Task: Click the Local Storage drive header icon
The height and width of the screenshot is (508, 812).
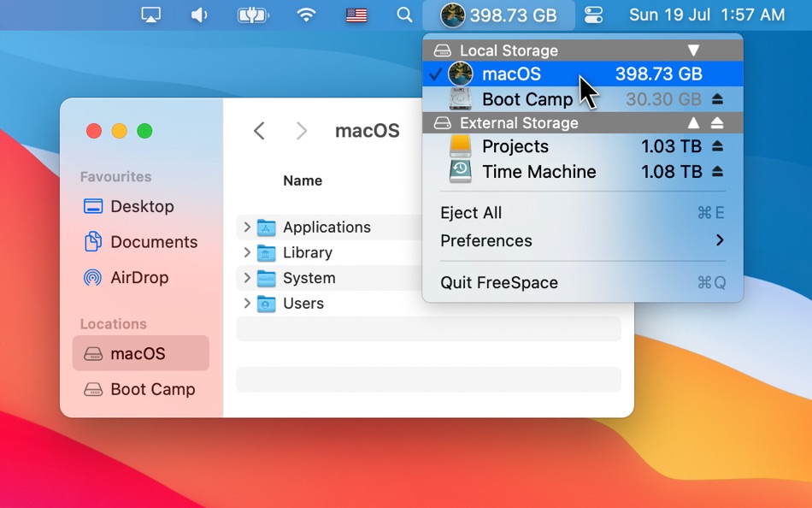Action: click(442, 50)
